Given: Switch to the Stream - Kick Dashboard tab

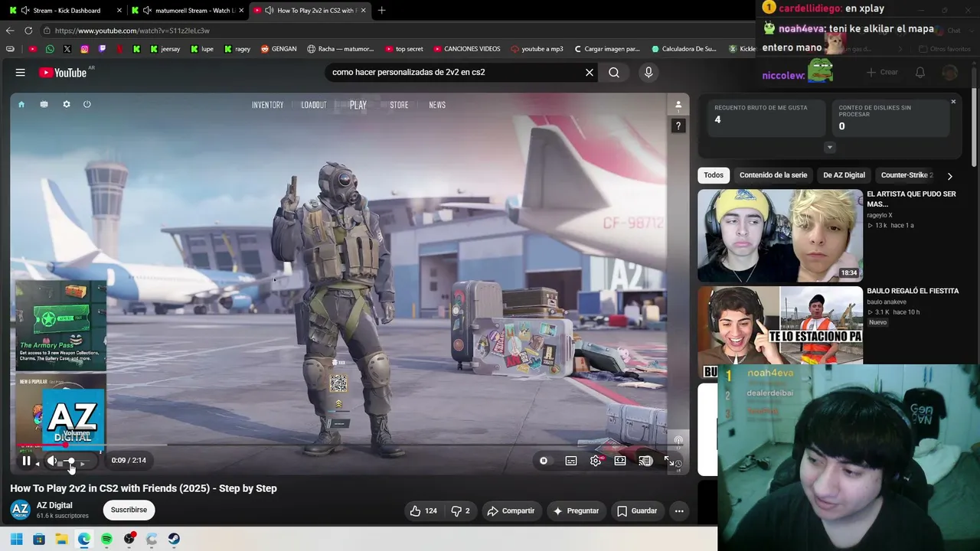Looking at the screenshot, I should click(67, 11).
